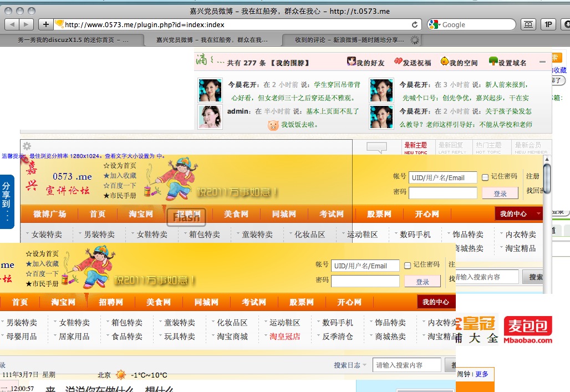570x392 pixels.
Task: Tick 记住密码 checkbox in the upper login form
Action: (485, 177)
